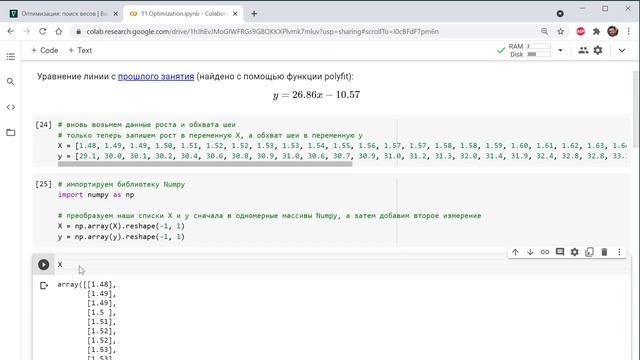Open cell editor settings gear
This screenshot has height=360, width=640.
coord(575,252)
